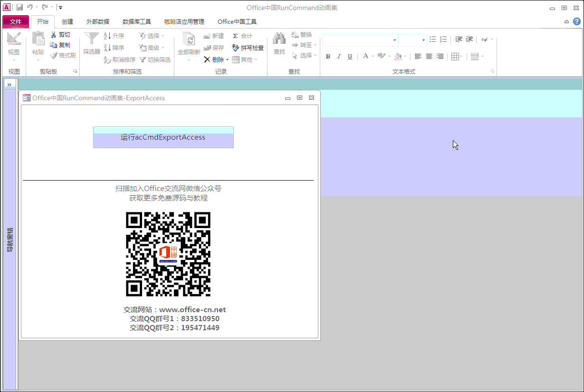Click the 粘贴 (Paste) clipboard icon
Screen dimensions: 584x392
coord(38,39)
